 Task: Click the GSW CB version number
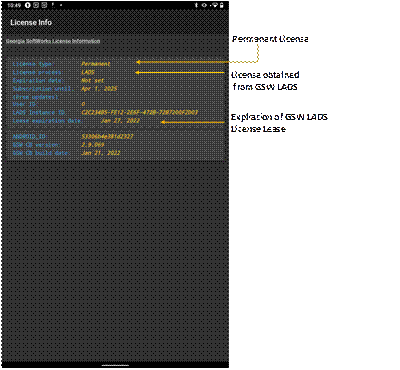[x=93, y=145]
